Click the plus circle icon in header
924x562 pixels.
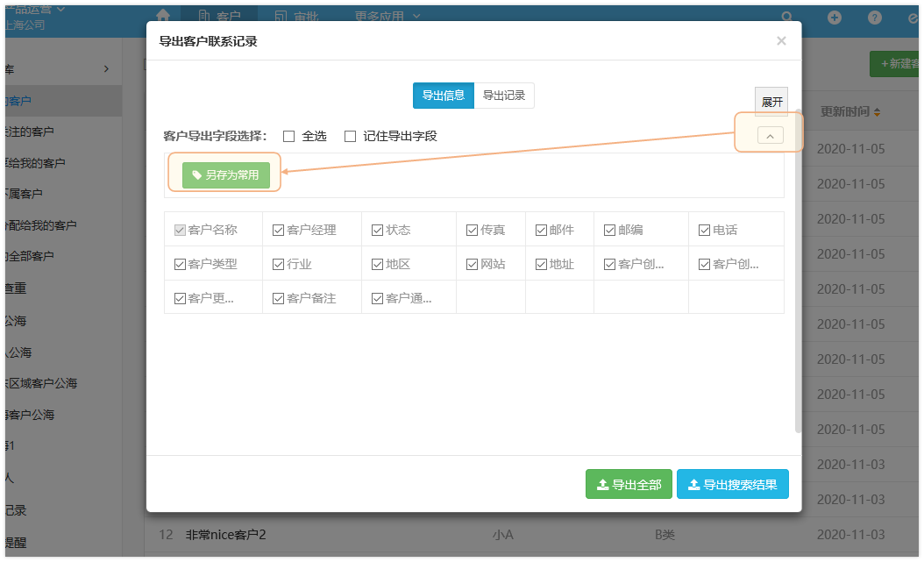tap(835, 17)
